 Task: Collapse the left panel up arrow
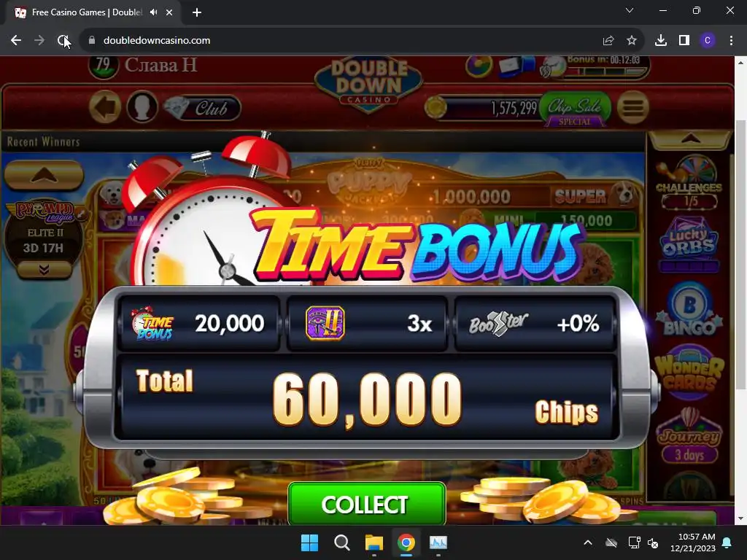[44, 175]
